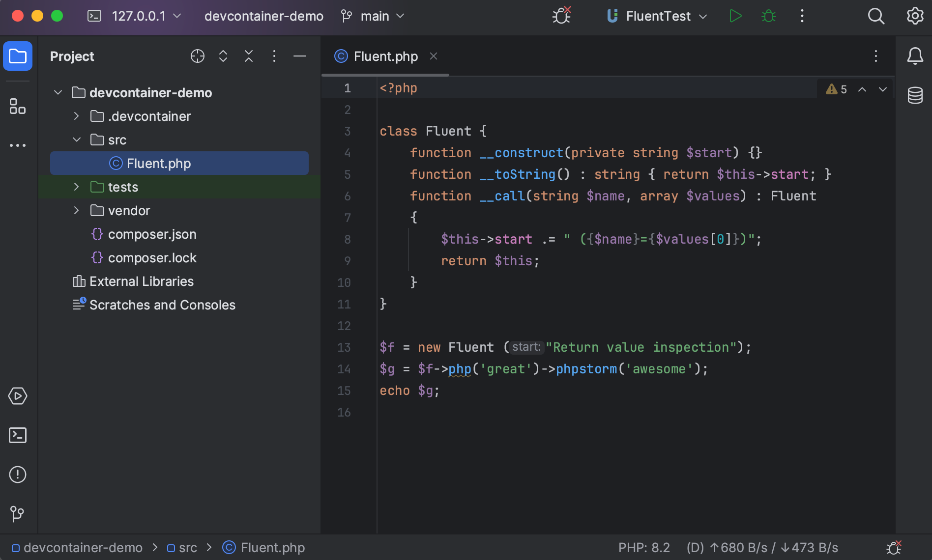The height and width of the screenshot is (560, 932).
Task: Open the IDE Settings gear
Action: point(915,16)
